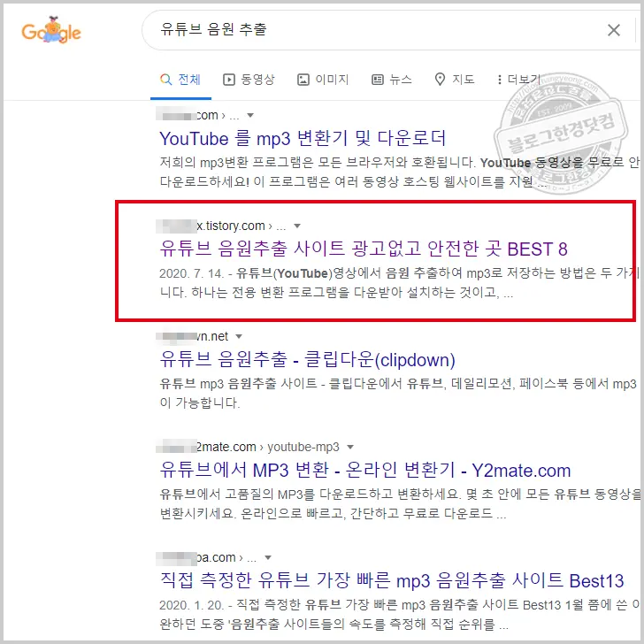The height and width of the screenshot is (644, 644).
Task: Open the 유튜브에서 MP3 변환 Y2mate.com result
Action: (365, 471)
